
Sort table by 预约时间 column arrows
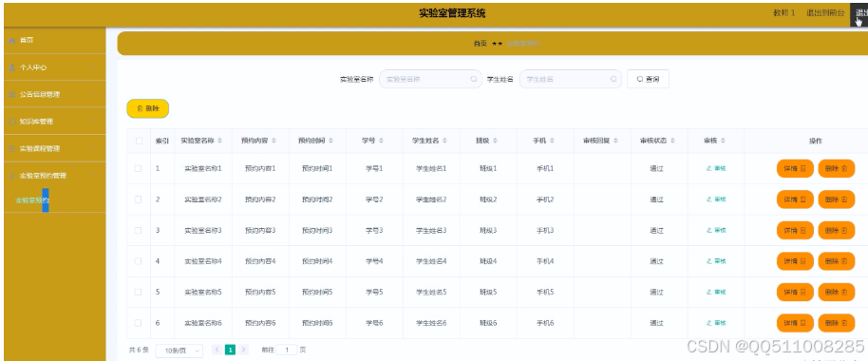tap(330, 142)
